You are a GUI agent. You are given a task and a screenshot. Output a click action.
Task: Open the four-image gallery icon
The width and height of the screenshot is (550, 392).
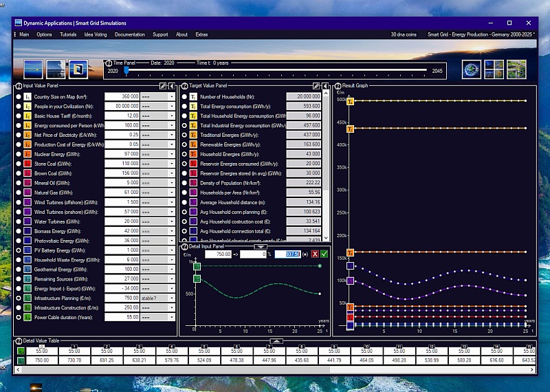pyautogui.click(x=494, y=69)
